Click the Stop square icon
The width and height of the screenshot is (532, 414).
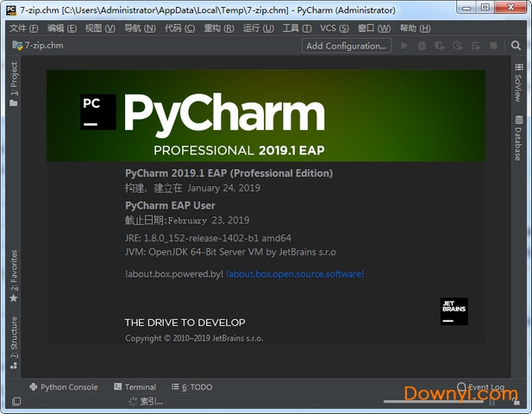(x=493, y=46)
